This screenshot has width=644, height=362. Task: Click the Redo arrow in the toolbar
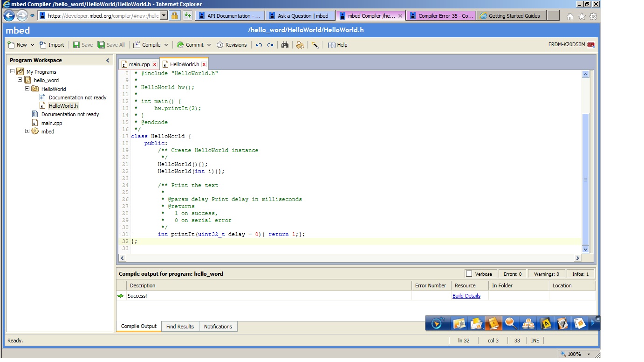pos(270,45)
